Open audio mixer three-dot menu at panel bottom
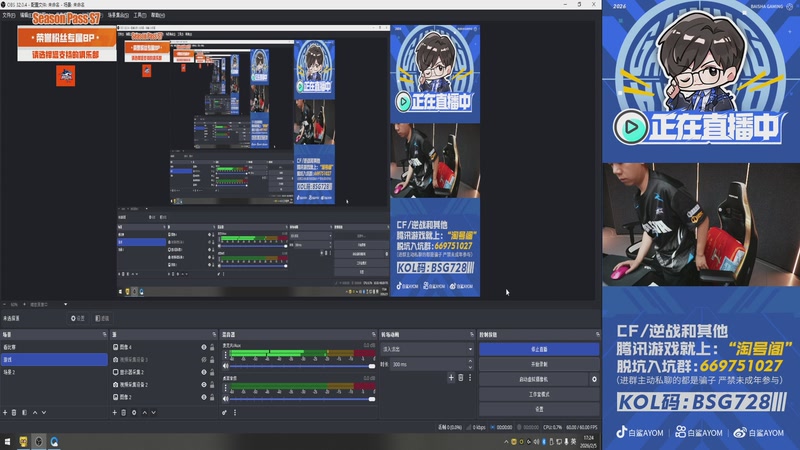Image resolution: width=800 pixels, height=450 pixels. click(x=235, y=412)
